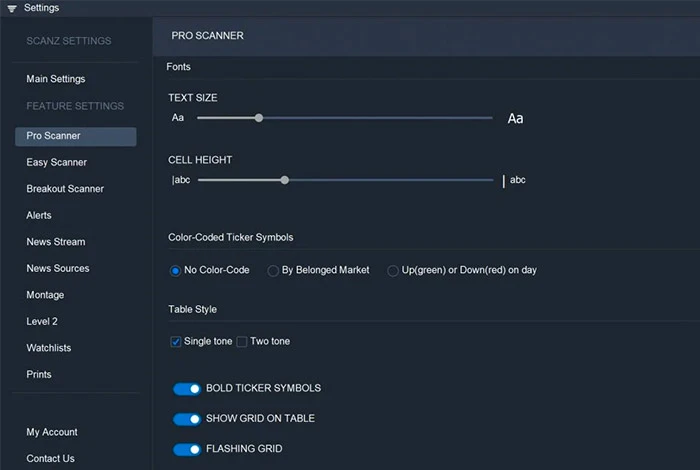Open Level 2 settings
Viewport: 700px width, 470px height.
click(x=42, y=321)
